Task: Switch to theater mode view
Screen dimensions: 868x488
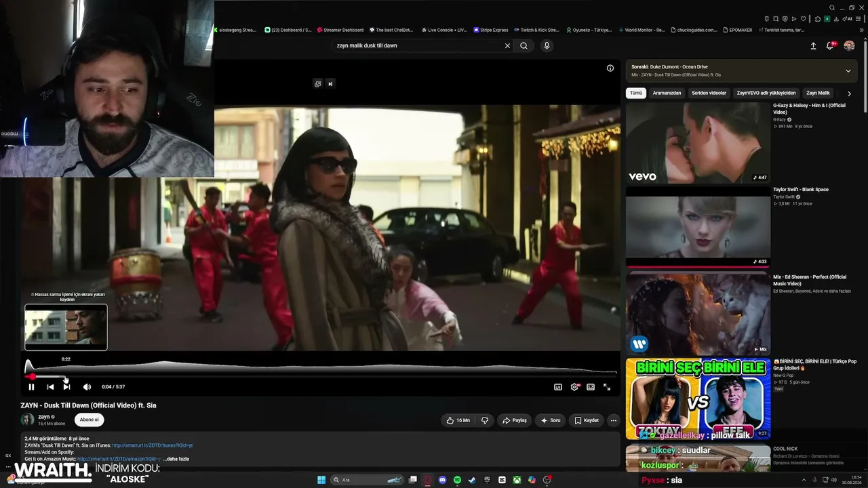Action: coord(591,387)
